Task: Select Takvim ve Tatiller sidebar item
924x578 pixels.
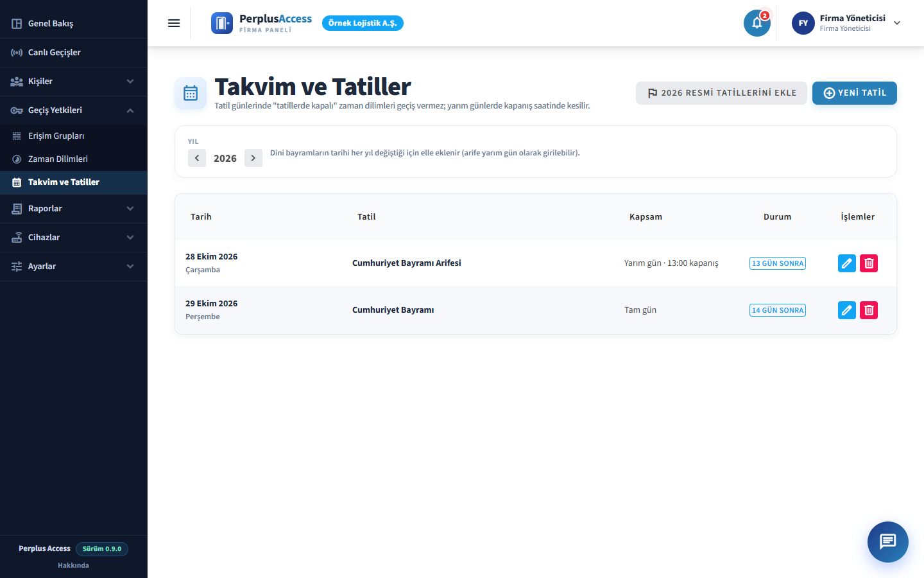Action: [74, 182]
